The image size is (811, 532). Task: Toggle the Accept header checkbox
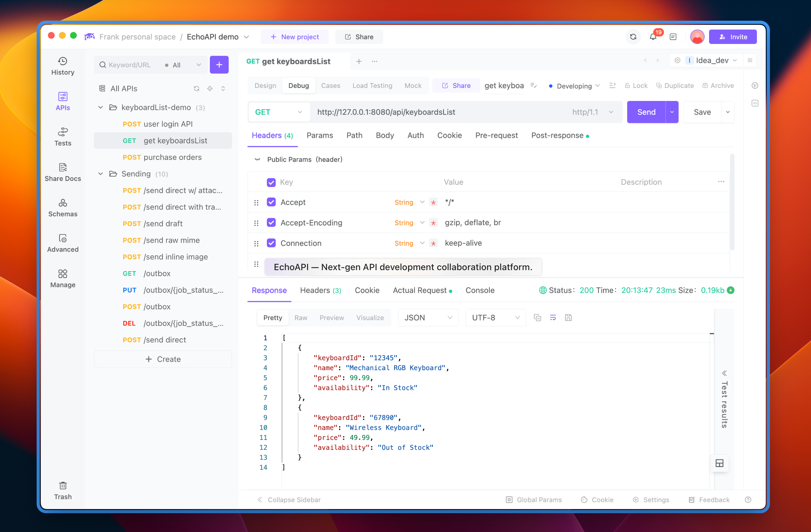pos(271,202)
